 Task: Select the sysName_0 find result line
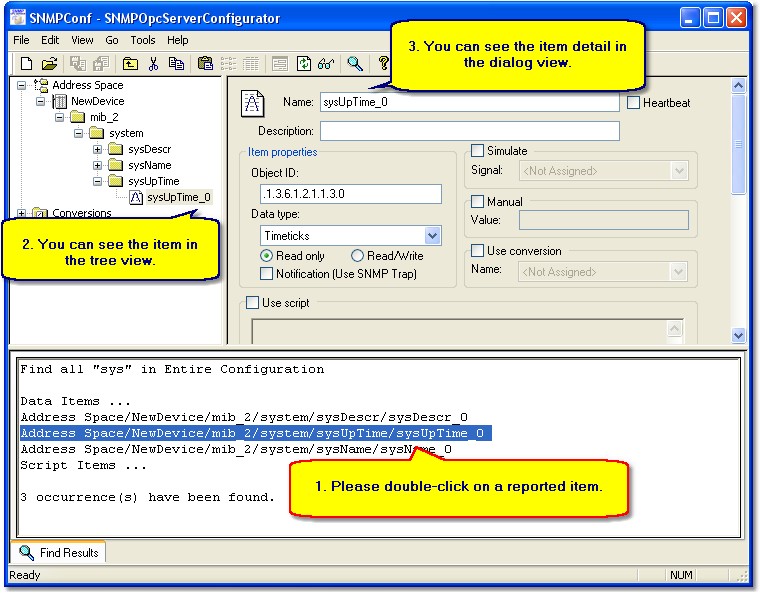[236, 449]
